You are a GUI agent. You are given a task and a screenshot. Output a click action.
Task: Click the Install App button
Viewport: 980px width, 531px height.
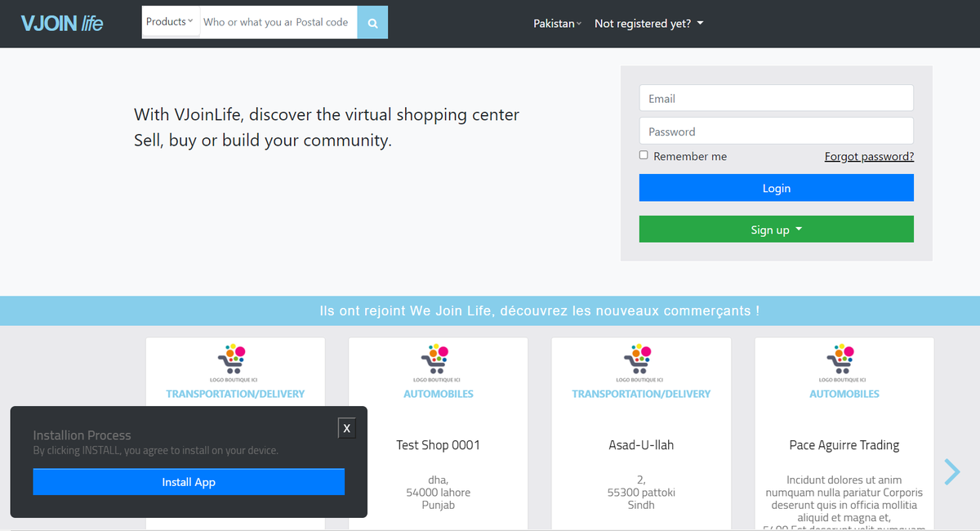[189, 482]
